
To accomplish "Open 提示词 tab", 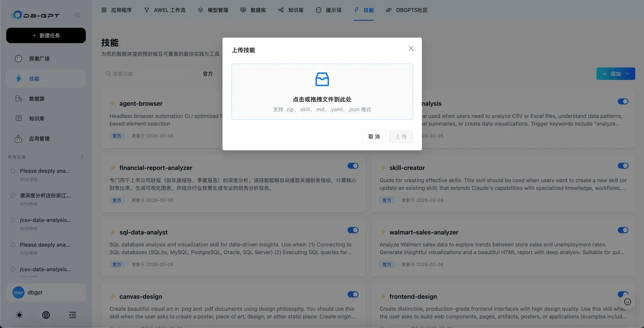I will [328, 10].
